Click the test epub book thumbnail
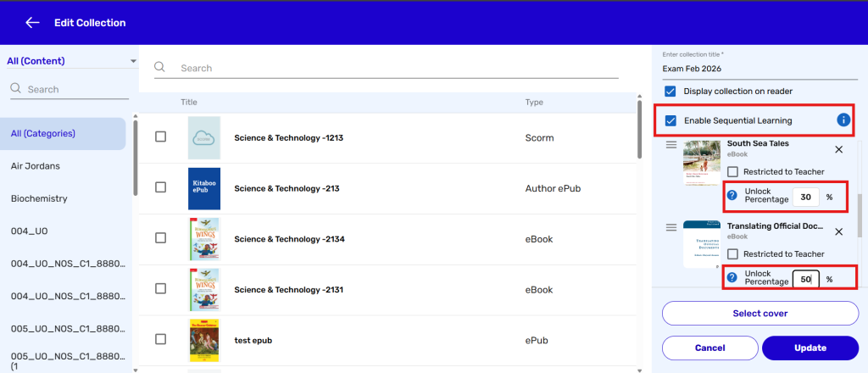 point(204,340)
